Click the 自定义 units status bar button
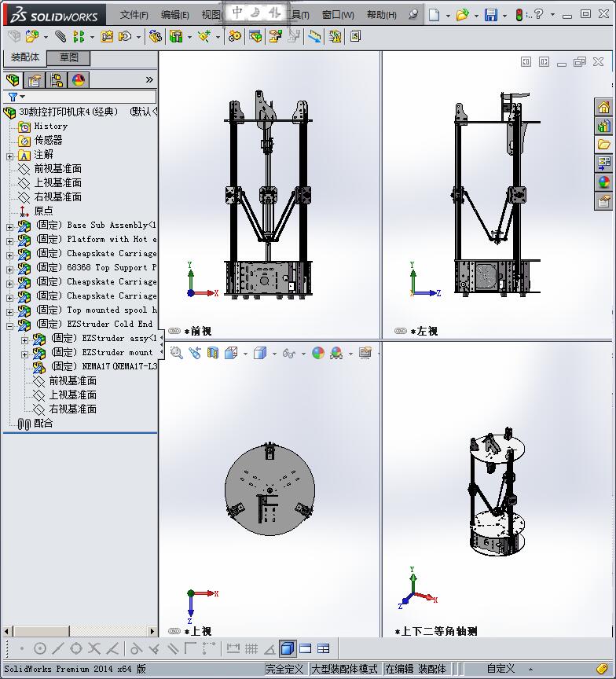616x679 pixels. 500,669
